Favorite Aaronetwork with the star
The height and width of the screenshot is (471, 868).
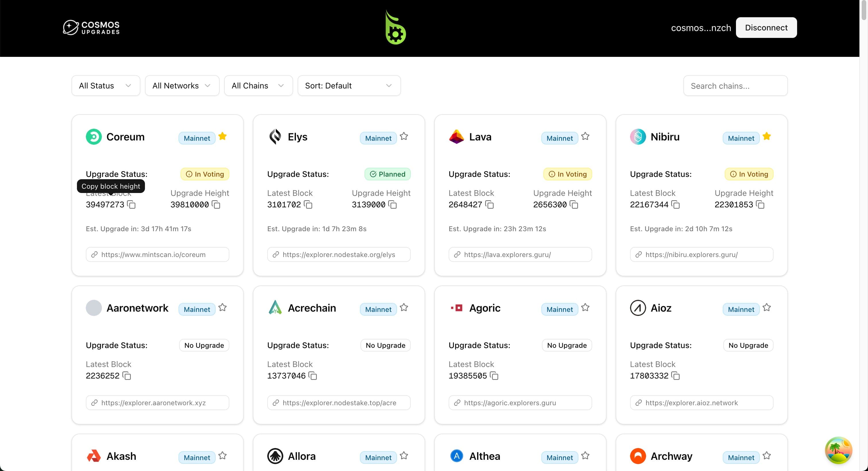point(222,307)
